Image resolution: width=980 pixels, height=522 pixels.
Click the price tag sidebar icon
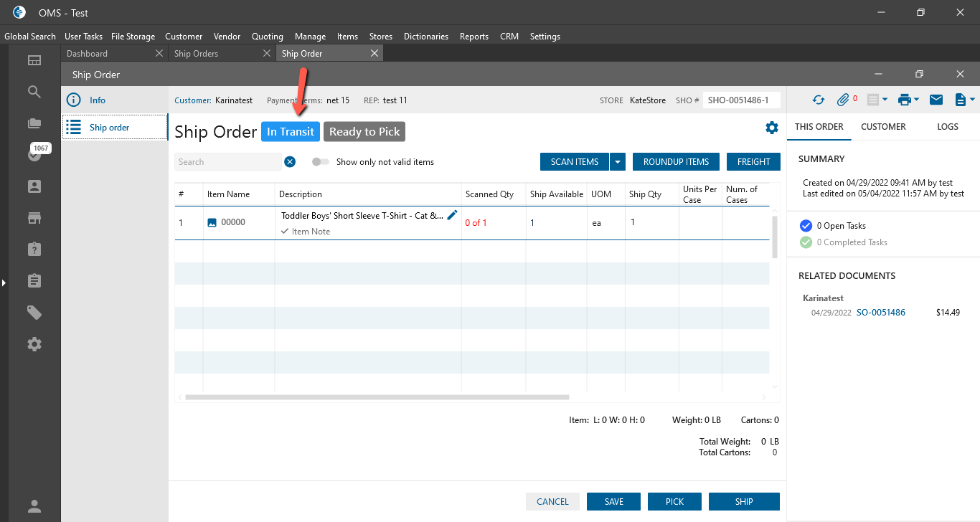(34, 313)
